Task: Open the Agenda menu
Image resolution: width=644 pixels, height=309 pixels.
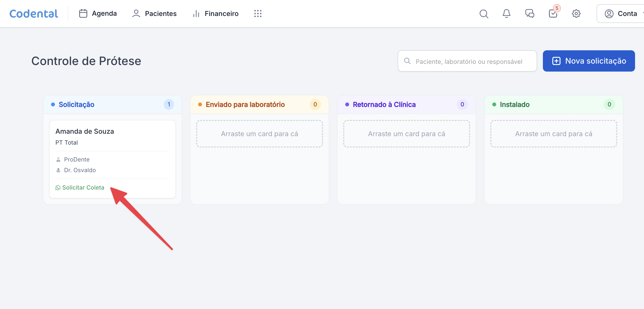Action: click(98, 14)
